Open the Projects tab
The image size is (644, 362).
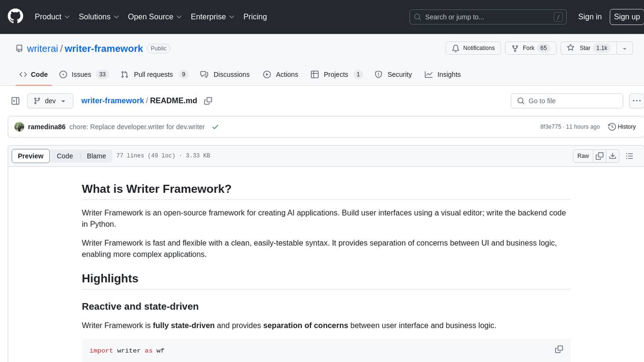(x=337, y=74)
